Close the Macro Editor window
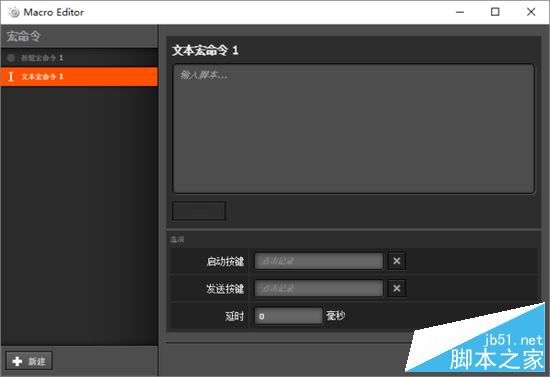The height and width of the screenshot is (377, 550). pyautogui.click(x=531, y=12)
